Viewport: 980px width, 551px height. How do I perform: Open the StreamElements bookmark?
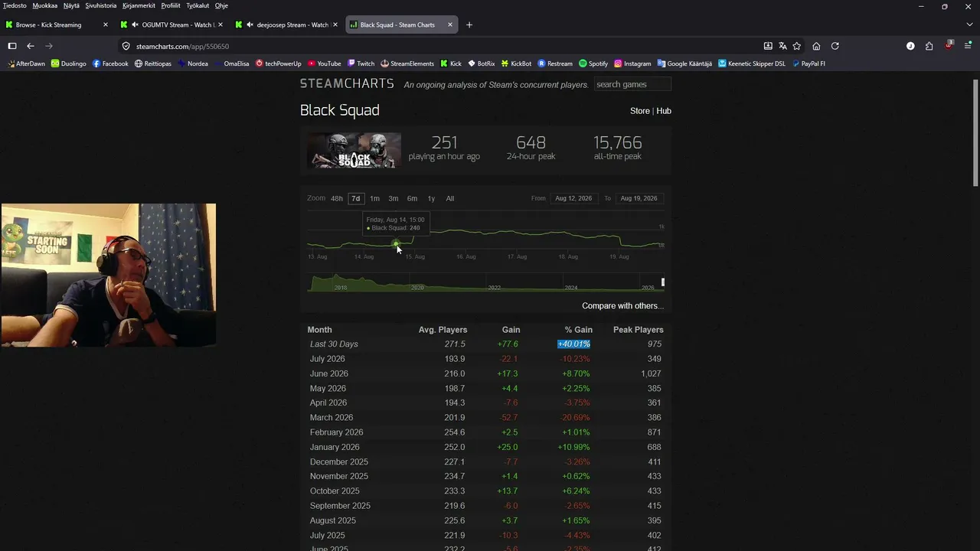[x=407, y=64]
